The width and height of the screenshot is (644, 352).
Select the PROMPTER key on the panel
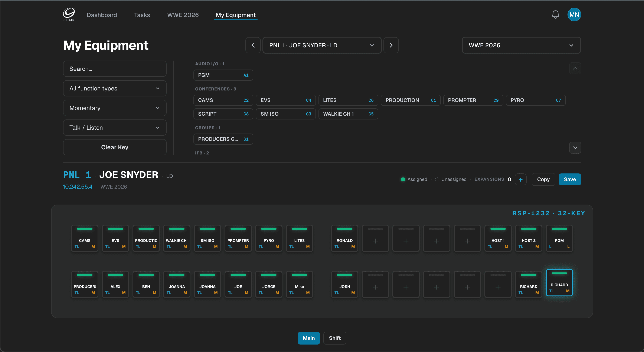point(238,238)
